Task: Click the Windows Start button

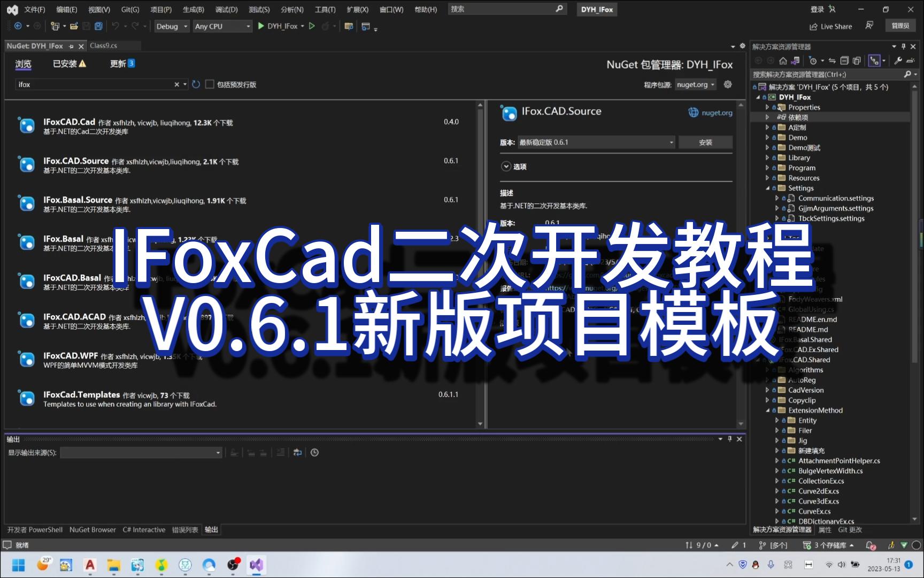Action: [x=18, y=565]
